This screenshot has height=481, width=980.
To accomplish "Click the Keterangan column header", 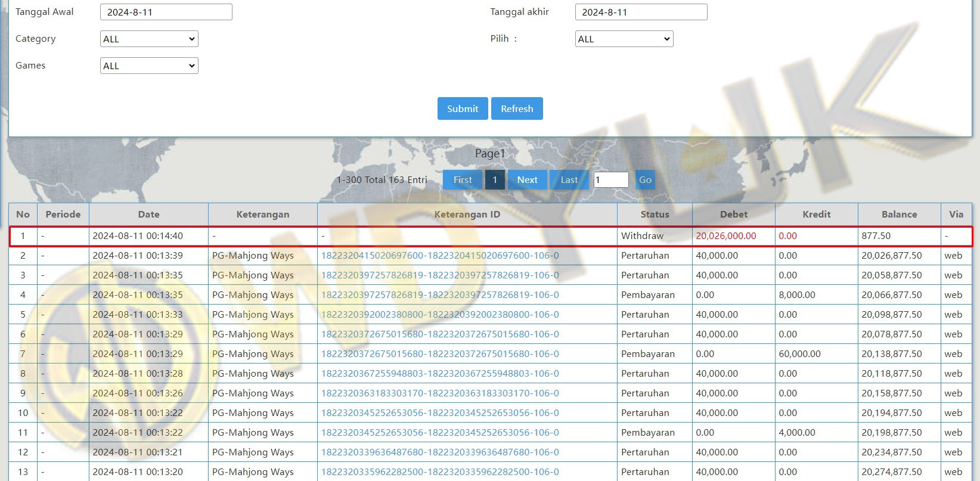I will [x=263, y=214].
